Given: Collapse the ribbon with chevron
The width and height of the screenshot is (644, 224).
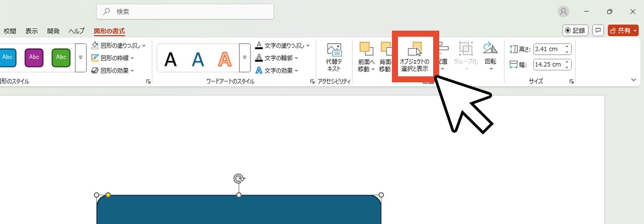Looking at the screenshot, I should pyautogui.click(x=633, y=79).
